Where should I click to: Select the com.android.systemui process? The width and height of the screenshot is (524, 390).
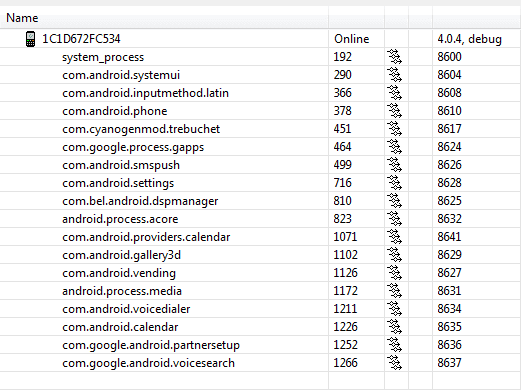pyautogui.click(x=121, y=75)
